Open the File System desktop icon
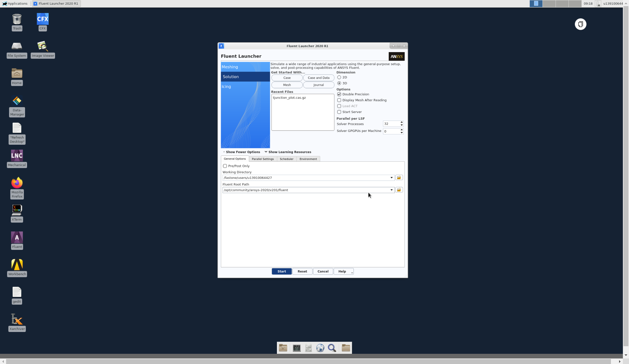Image resolution: width=629 pixels, height=364 pixels. (x=17, y=50)
